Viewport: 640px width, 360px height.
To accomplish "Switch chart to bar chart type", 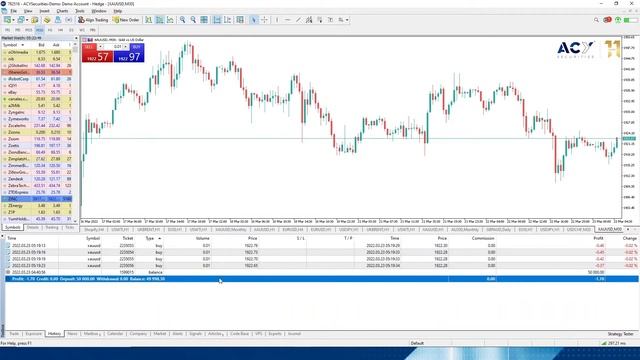I will pos(149,20).
